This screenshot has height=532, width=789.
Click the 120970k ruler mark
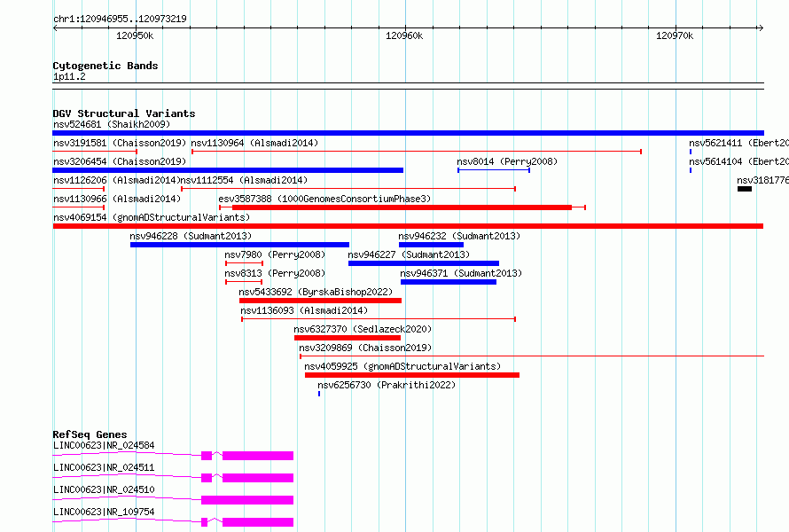[675, 35]
